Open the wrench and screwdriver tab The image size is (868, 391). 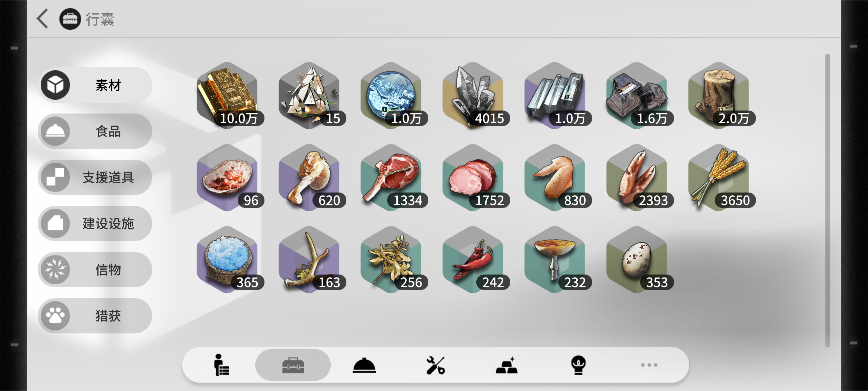(435, 365)
